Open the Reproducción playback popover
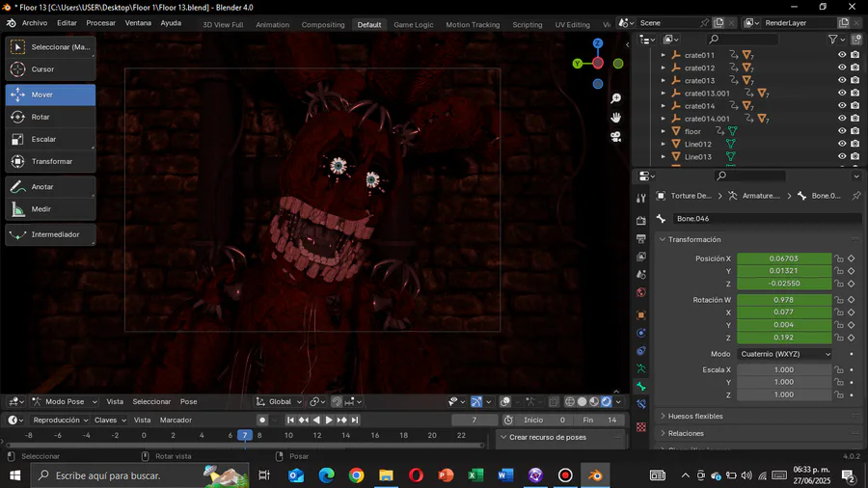 pos(61,420)
